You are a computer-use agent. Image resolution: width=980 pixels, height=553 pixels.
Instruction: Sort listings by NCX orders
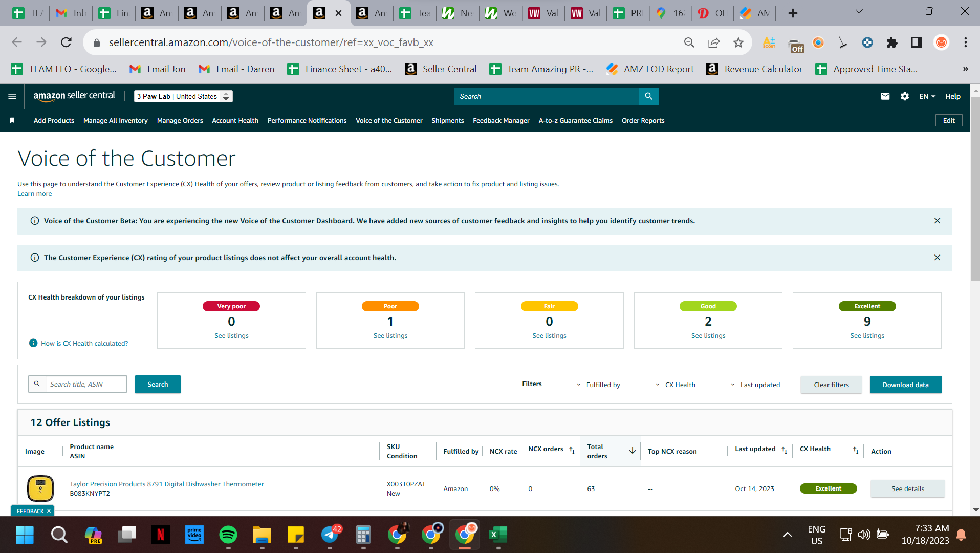pos(572,451)
